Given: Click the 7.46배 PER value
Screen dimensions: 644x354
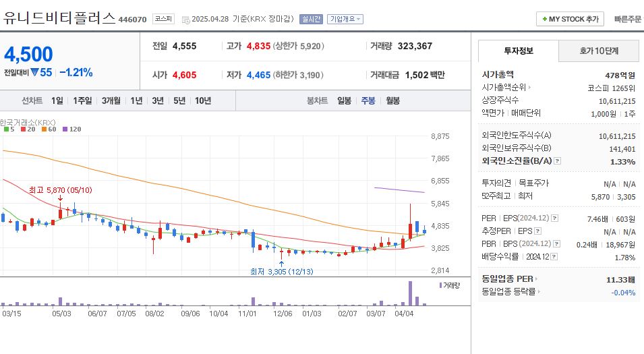Looking at the screenshot, I should coord(597,219).
